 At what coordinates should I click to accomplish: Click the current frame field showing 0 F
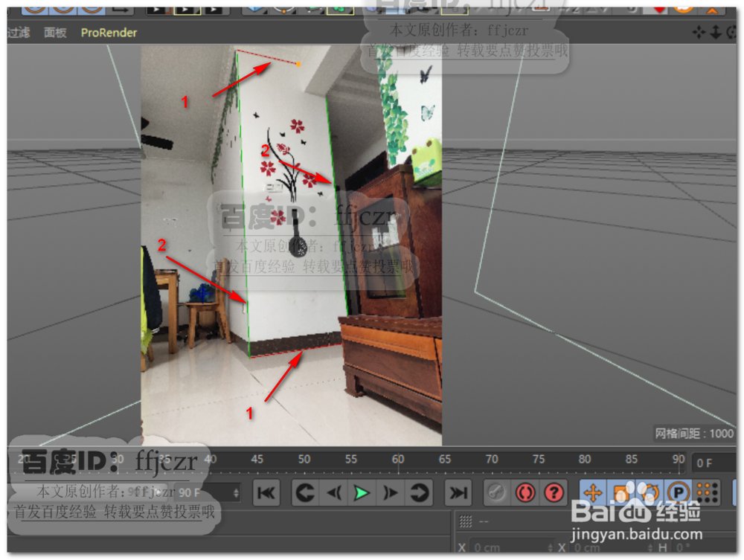[714, 463]
